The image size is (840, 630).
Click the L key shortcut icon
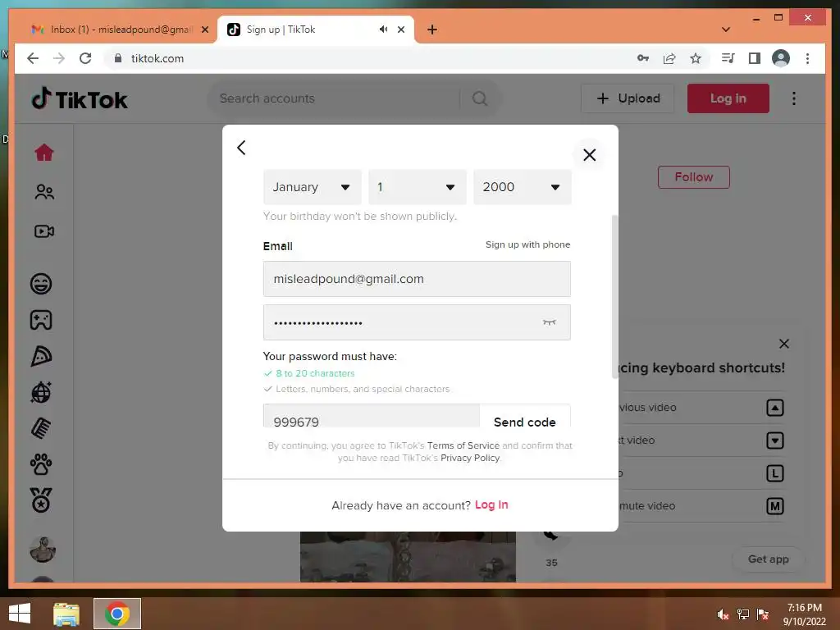click(775, 473)
